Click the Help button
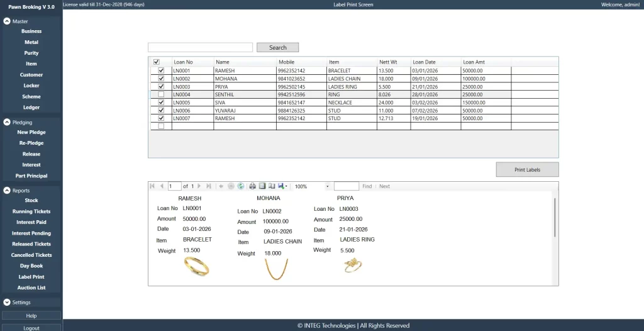Screen dimensions: 644x331 [x=31, y=316]
